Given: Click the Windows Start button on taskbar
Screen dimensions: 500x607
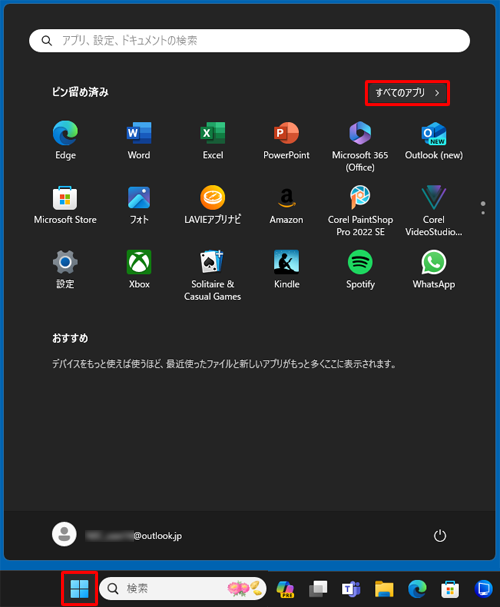Looking at the screenshot, I should [x=79, y=588].
